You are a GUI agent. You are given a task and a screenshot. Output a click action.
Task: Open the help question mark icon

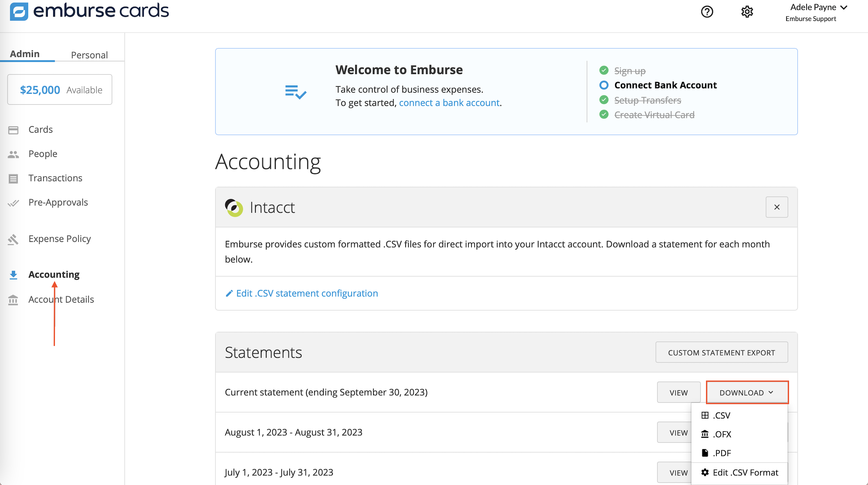pos(707,12)
